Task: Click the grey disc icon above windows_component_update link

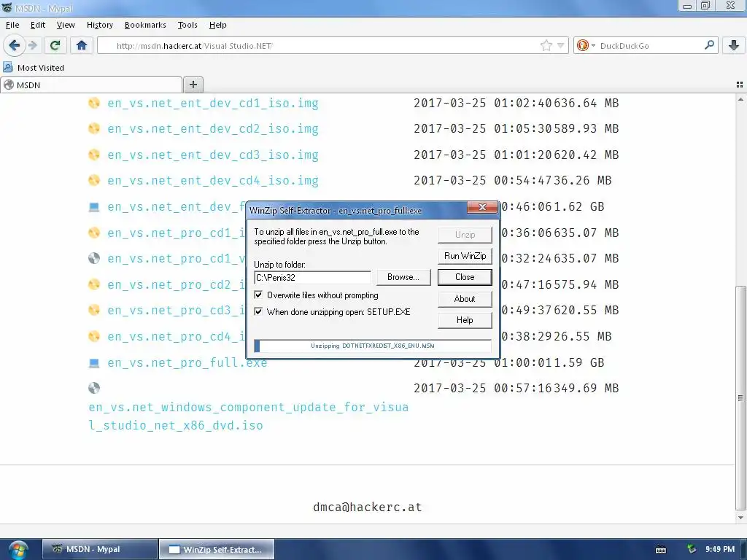Action: point(94,388)
